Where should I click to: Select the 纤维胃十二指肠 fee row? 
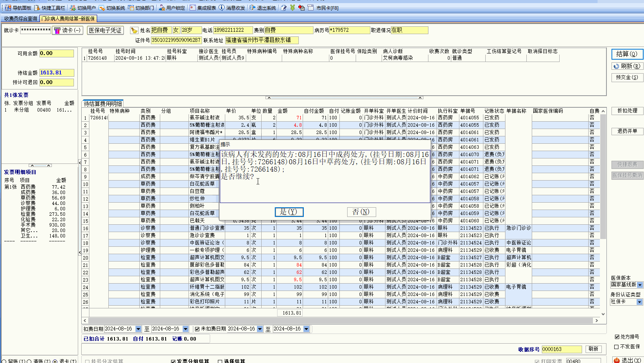341,287
